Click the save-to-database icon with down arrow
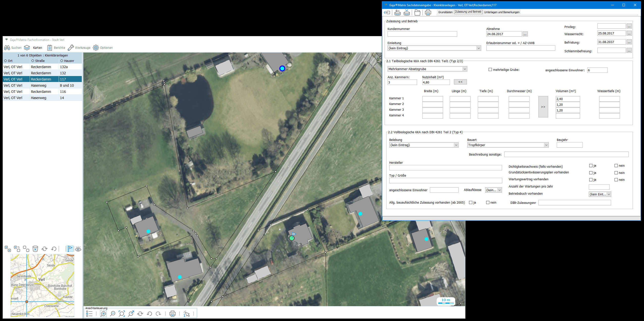This screenshot has height=321, width=644. 407,12
